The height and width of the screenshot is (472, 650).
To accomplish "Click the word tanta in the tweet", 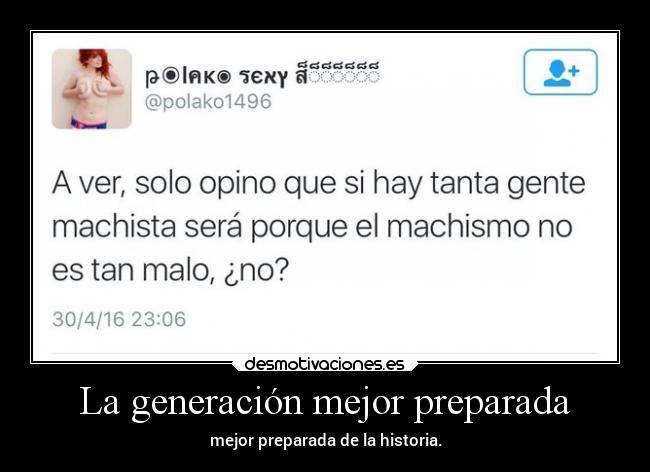I will point(464,184).
